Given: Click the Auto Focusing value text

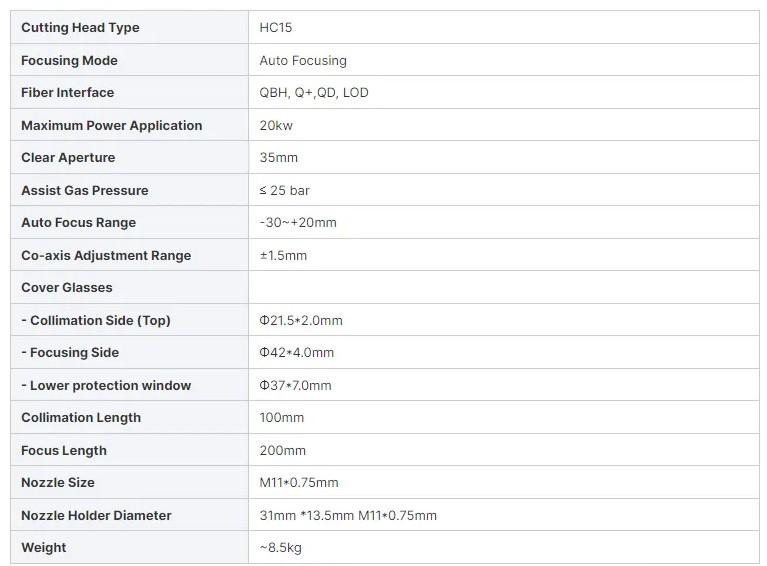Looking at the screenshot, I should (x=303, y=61).
